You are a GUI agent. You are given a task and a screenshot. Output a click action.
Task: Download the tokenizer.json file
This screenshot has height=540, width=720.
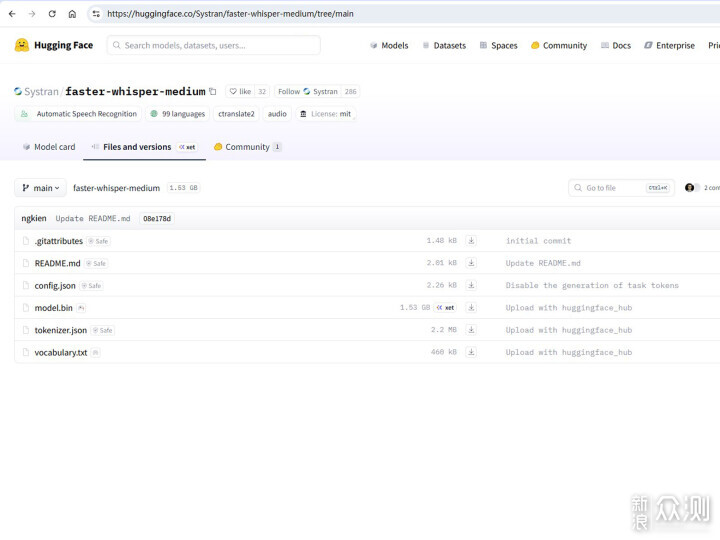point(471,330)
